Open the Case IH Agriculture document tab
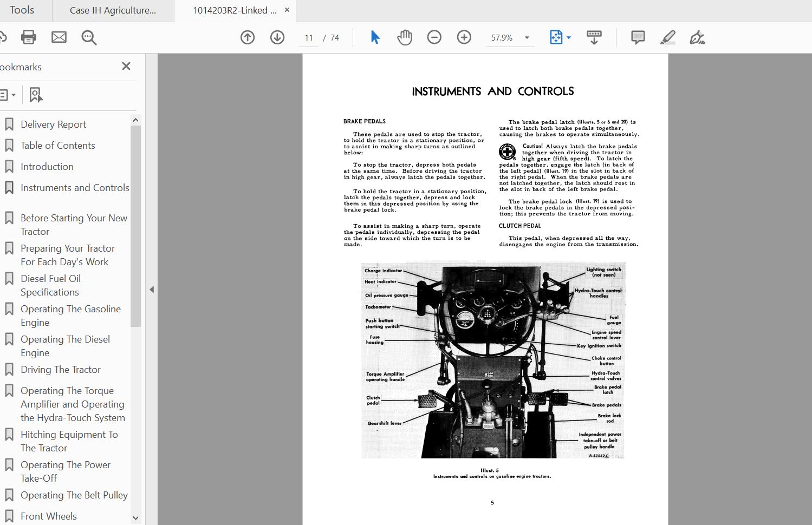 113,10
